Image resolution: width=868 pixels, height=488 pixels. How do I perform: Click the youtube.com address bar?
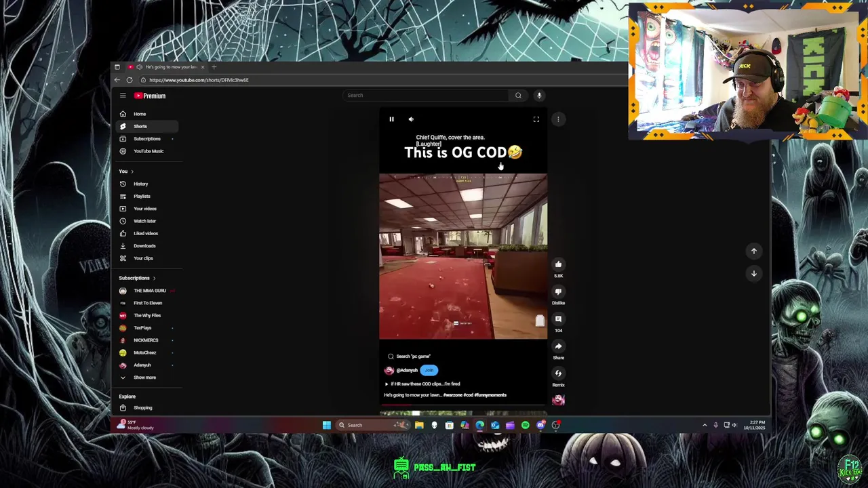(380, 80)
